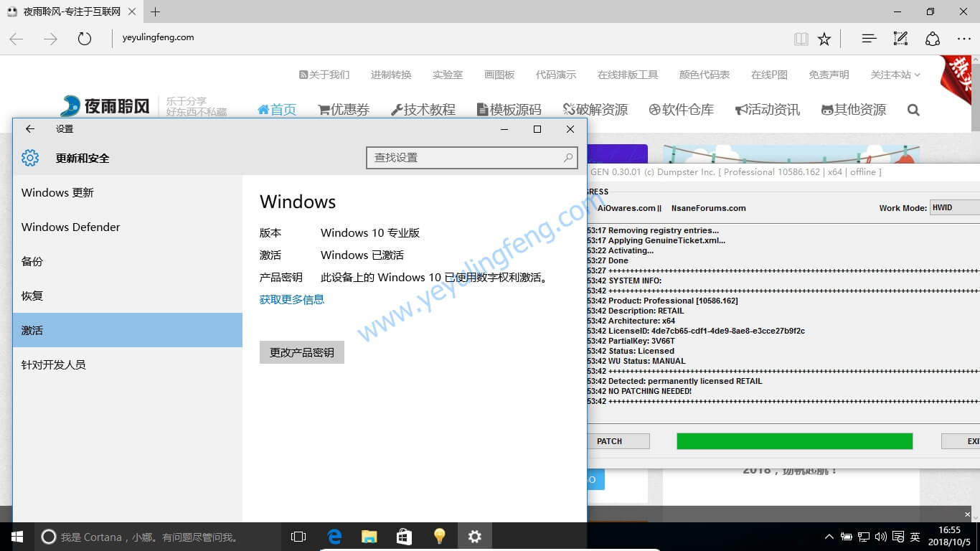This screenshot has width=980, height=551.
Task: Toggle Edge reading view book icon
Action: tap(801, 39)
